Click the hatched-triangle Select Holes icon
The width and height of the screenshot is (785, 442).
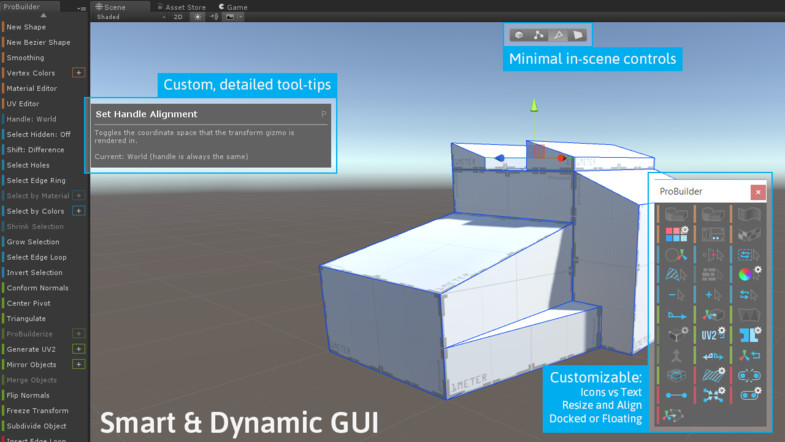click(x=676, y=274)
